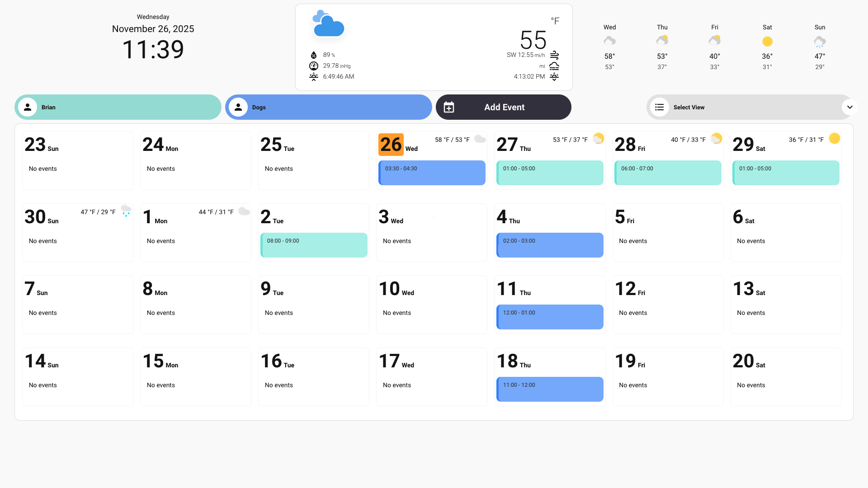The width and height of the screenshot is (868, 488).
Task: Click the sun icon on day 27's forecast
Action: 598,139
